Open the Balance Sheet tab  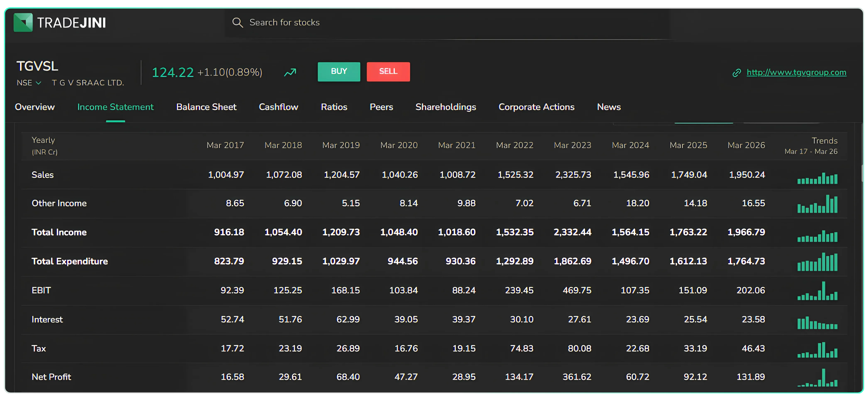point(206,107)
